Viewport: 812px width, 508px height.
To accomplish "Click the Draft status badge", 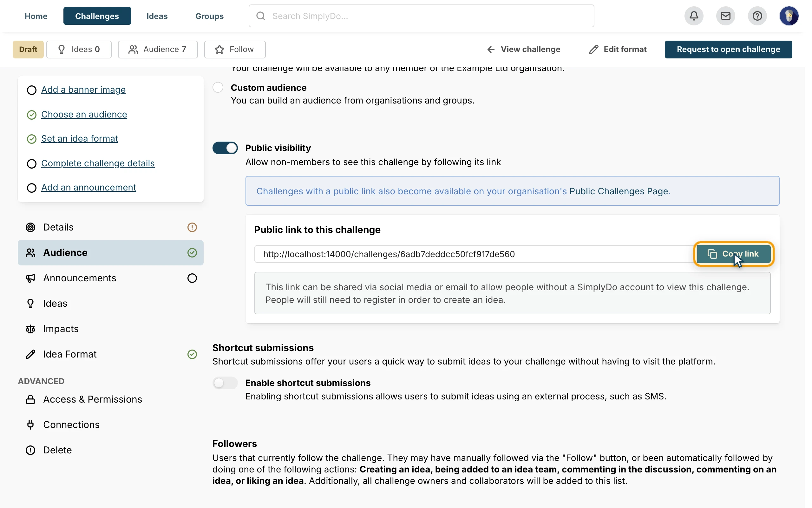I will (x=28, y=50).
